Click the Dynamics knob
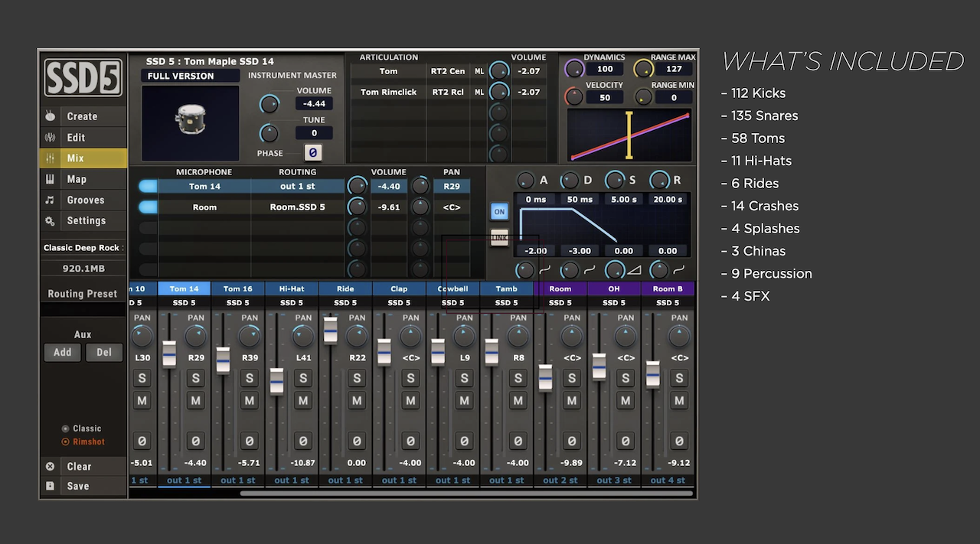Screen dimensions: 980x544 574,69
